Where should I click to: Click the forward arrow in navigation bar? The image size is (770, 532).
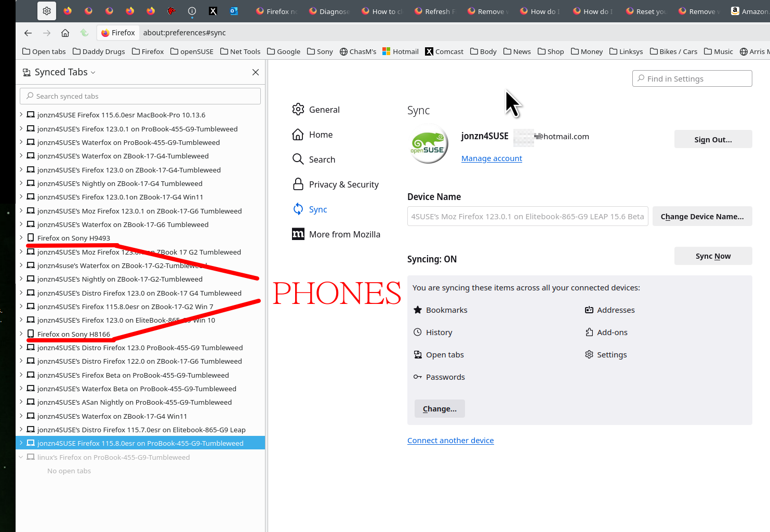coord(47,33)
